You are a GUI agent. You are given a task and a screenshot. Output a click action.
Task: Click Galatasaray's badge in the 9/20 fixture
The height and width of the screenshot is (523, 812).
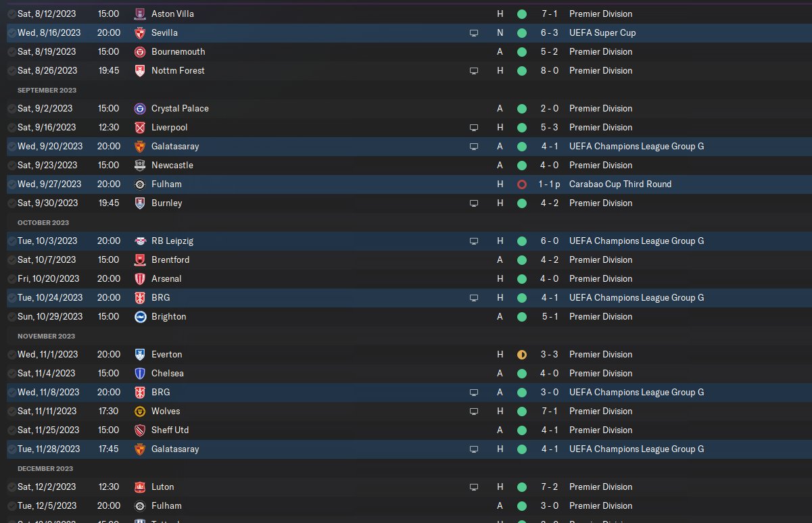coord(140,146)
